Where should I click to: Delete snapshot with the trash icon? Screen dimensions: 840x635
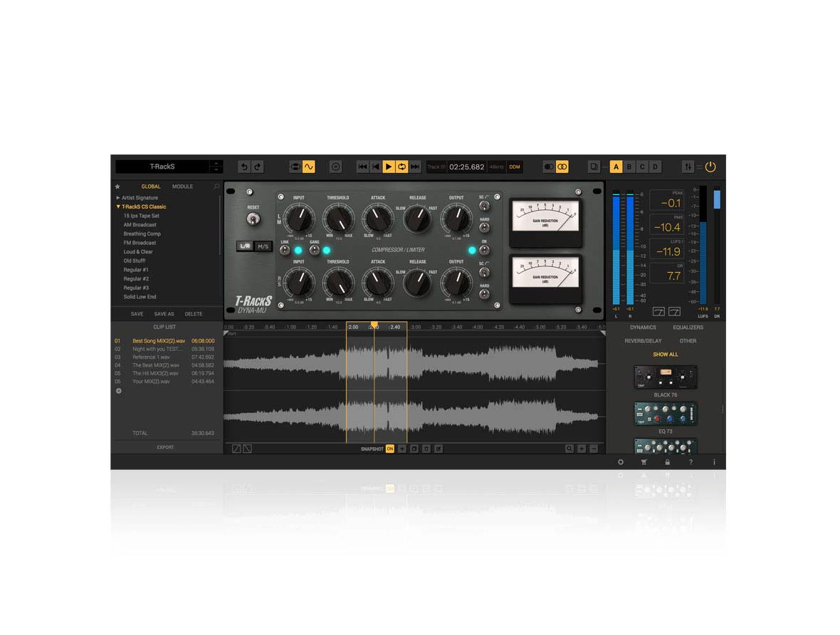[426, 449]
